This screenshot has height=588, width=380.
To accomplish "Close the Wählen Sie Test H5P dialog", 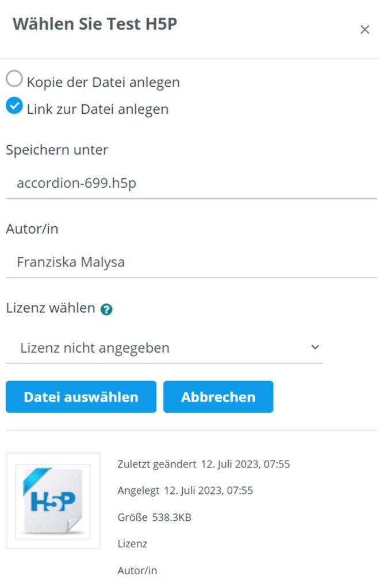I will click(x=364, y=30).
